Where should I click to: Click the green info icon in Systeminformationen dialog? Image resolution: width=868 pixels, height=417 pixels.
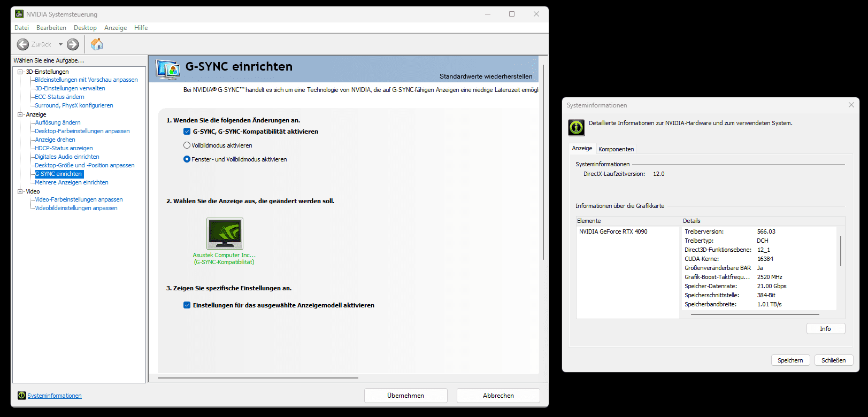[577, 127]
